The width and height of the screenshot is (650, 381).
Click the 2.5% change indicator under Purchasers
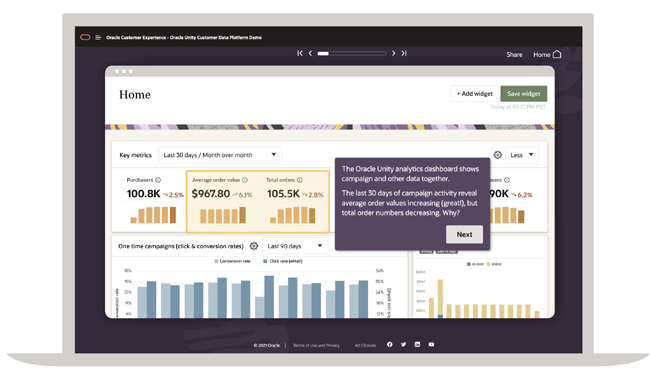[x=173, y=194]
